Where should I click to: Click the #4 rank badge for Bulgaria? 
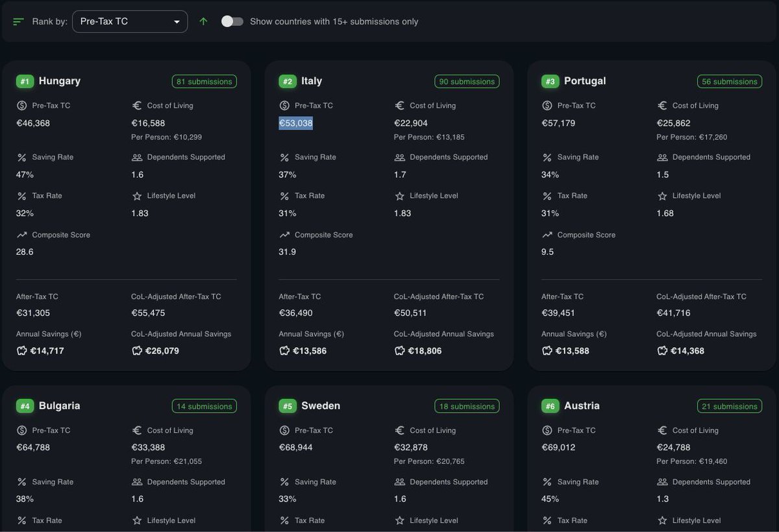(25, 406)
